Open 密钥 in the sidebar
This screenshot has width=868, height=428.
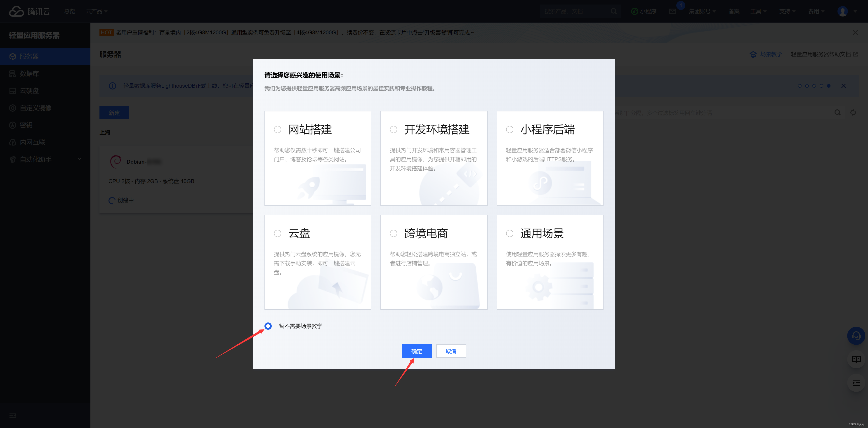(45, 125)
